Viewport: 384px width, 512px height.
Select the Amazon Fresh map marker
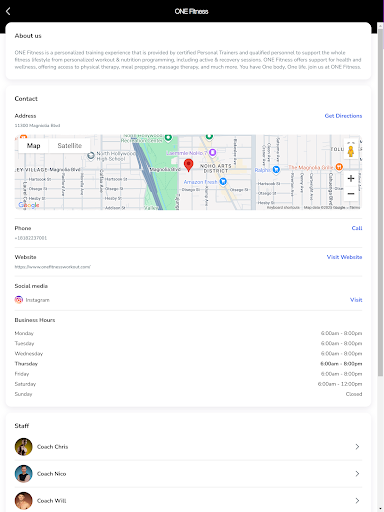(x=223, y=181)
